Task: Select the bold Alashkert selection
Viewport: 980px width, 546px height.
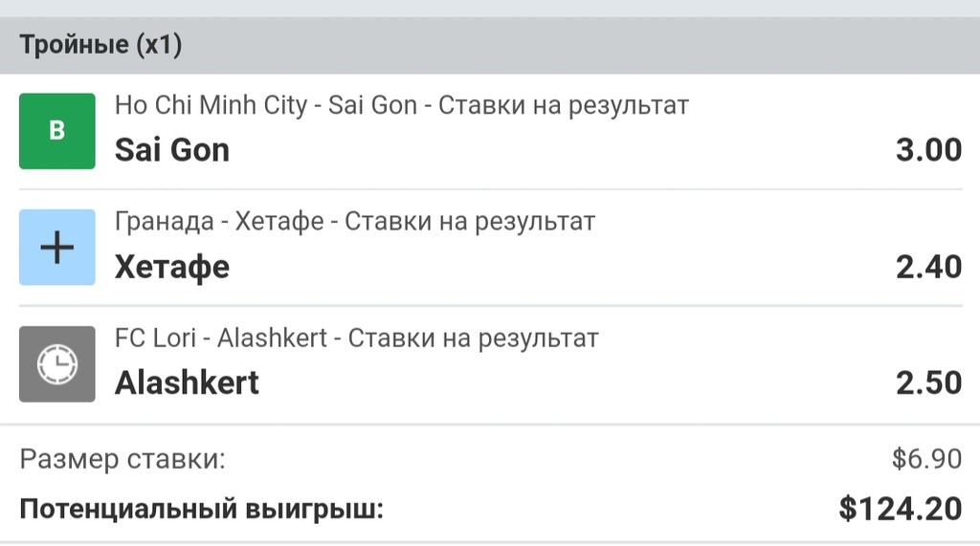Action: [187, 382]
